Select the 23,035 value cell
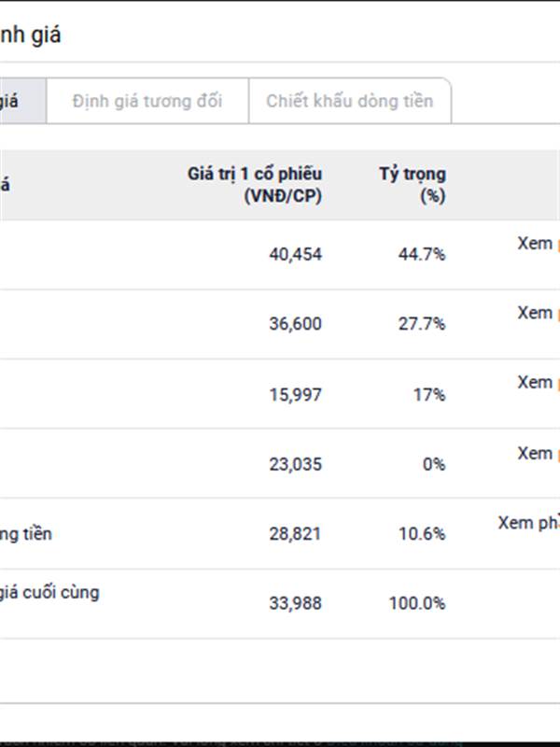Screen dimensions: 560x747 295,464
